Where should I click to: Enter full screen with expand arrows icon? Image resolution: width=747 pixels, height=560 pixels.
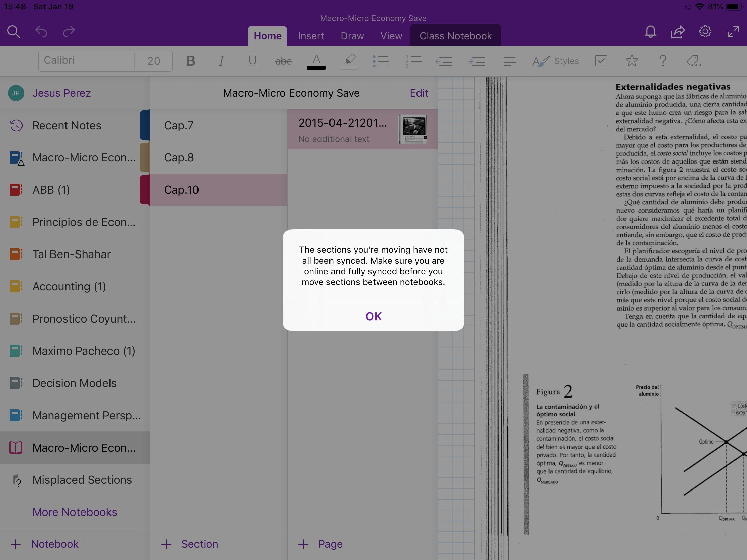tap(733, 32)
